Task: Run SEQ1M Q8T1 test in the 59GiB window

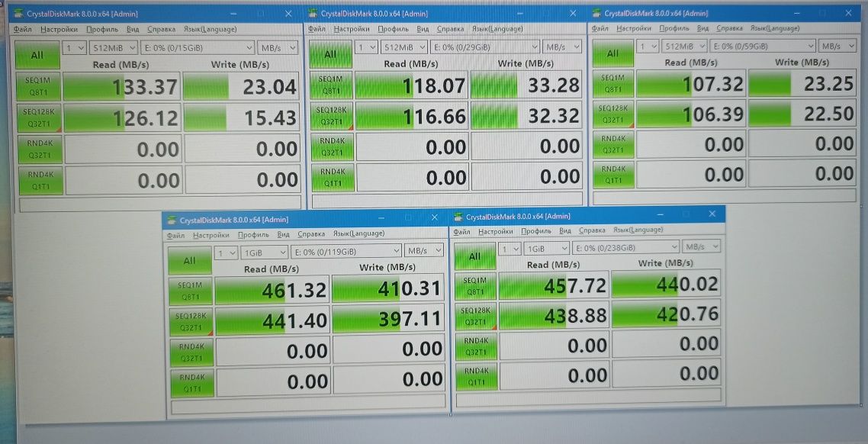Action: coord(612,83)
